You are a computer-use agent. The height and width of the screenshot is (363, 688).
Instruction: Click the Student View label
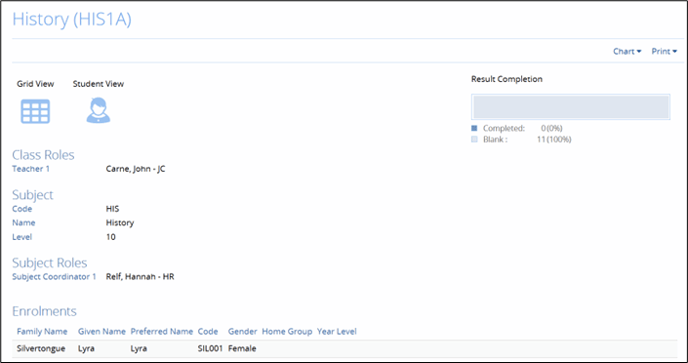[98, 84]
